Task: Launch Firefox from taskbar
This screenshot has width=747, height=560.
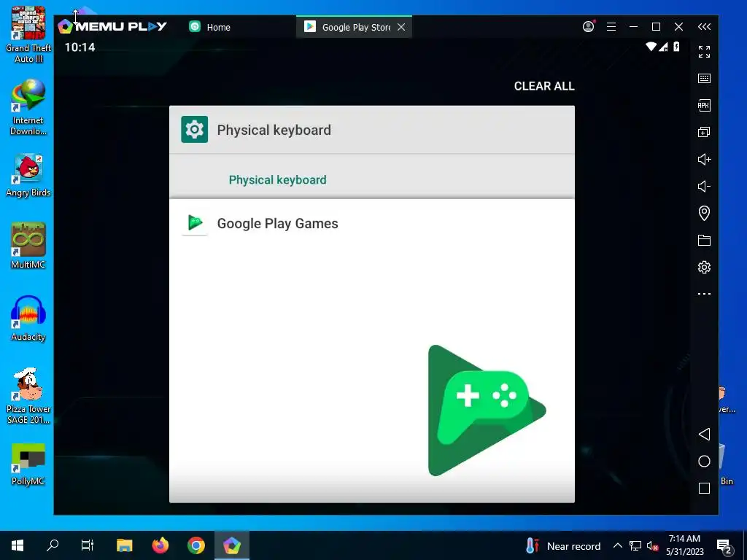Action: (x=160, y=545)
